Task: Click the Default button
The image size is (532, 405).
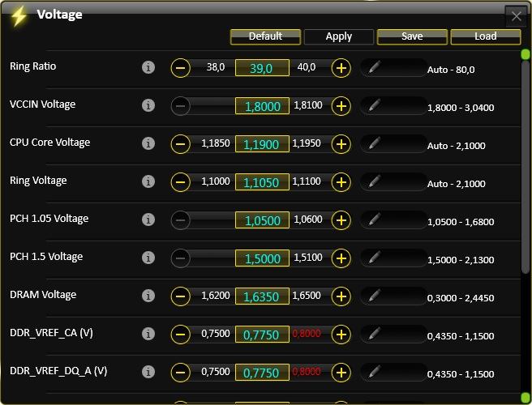Action: pos(265,36)
